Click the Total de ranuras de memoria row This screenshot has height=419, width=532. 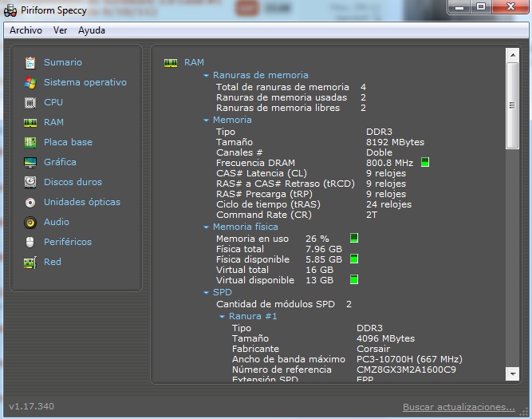(291, 87)
